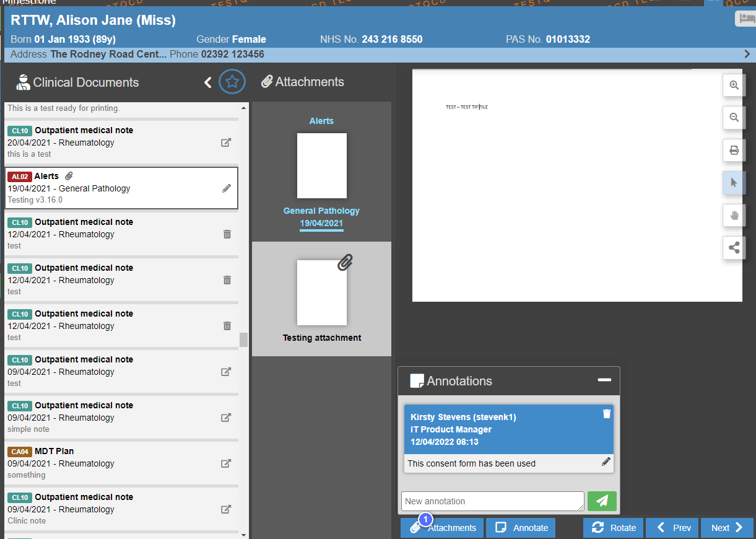Expand the patient banner arrow
The image size is (756, 539).
click(747, 55)
